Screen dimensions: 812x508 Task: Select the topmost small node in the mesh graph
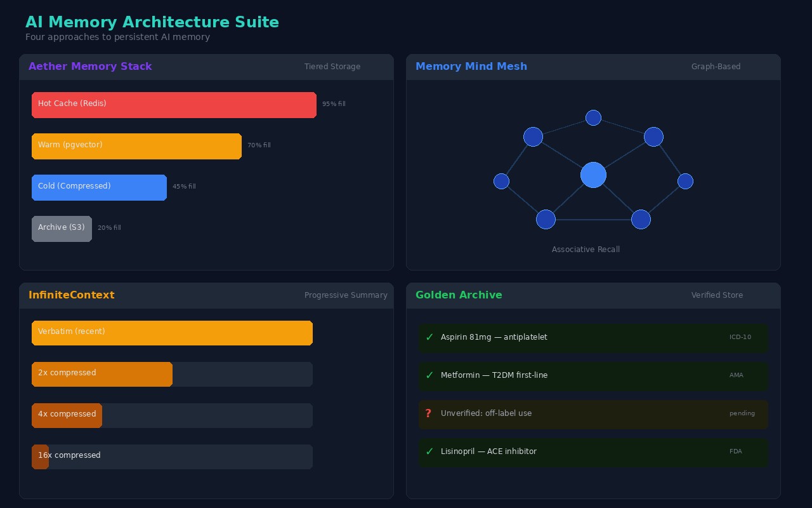pyautogui.click(x=593, y=117)
